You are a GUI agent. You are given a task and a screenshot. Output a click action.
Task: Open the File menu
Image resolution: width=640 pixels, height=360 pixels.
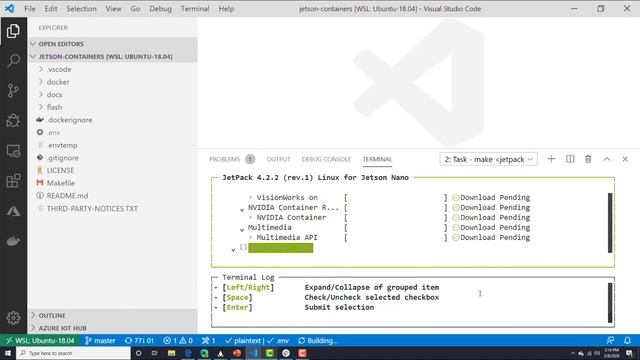pyautogui.click(x=30, y=9)
